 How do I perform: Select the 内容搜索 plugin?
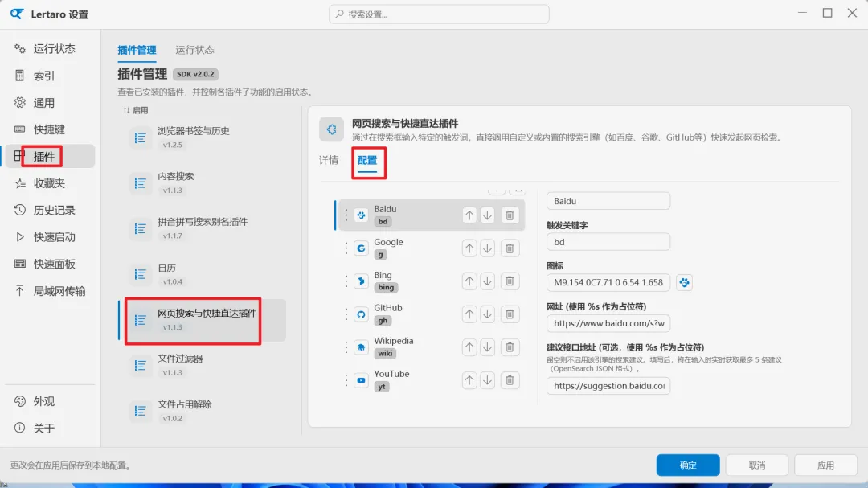pyautogui.click(x=203, y=183)
